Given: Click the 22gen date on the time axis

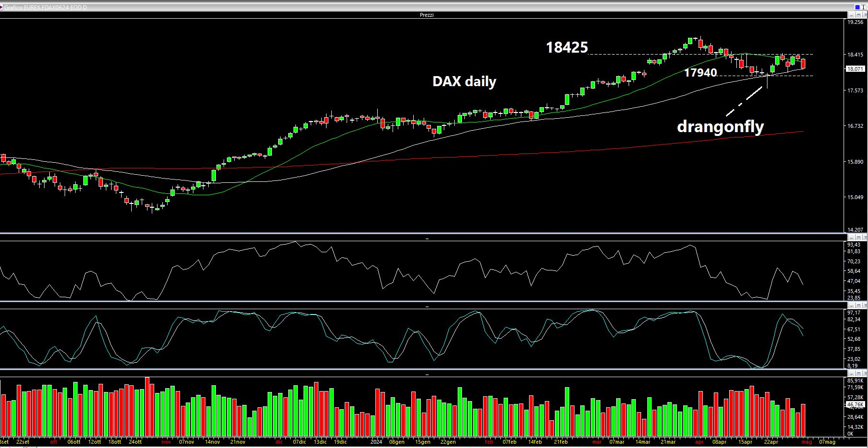Looking at the screenshot, I should [448, 442].
